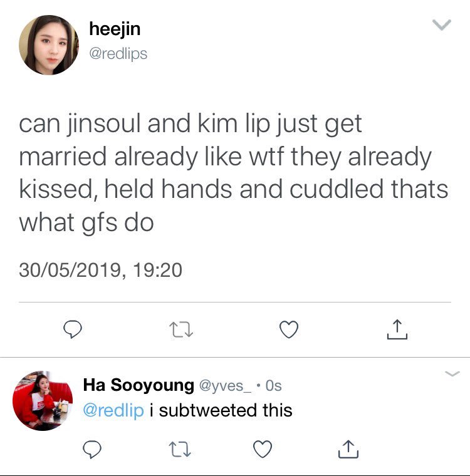Share Ha Sooyoung's reply
Image resolution: width=470 pixels, height=476 pixels.
348,449
